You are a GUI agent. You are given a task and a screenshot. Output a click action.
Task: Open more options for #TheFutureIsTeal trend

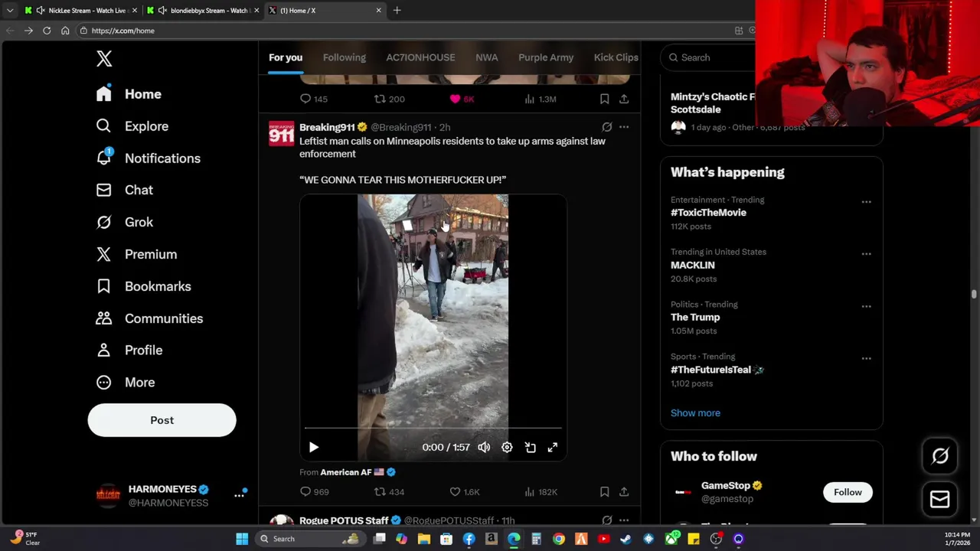click(x=866, y=358)
